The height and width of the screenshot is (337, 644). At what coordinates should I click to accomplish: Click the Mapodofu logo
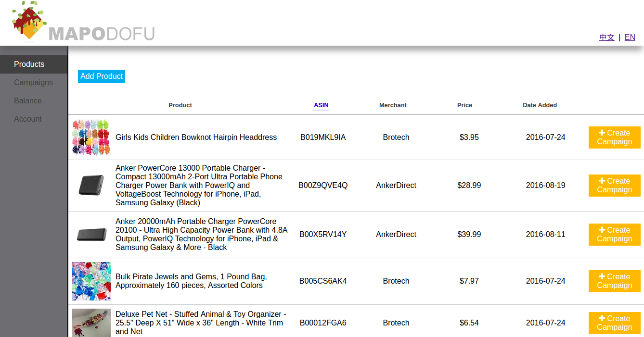pos(83,22)
